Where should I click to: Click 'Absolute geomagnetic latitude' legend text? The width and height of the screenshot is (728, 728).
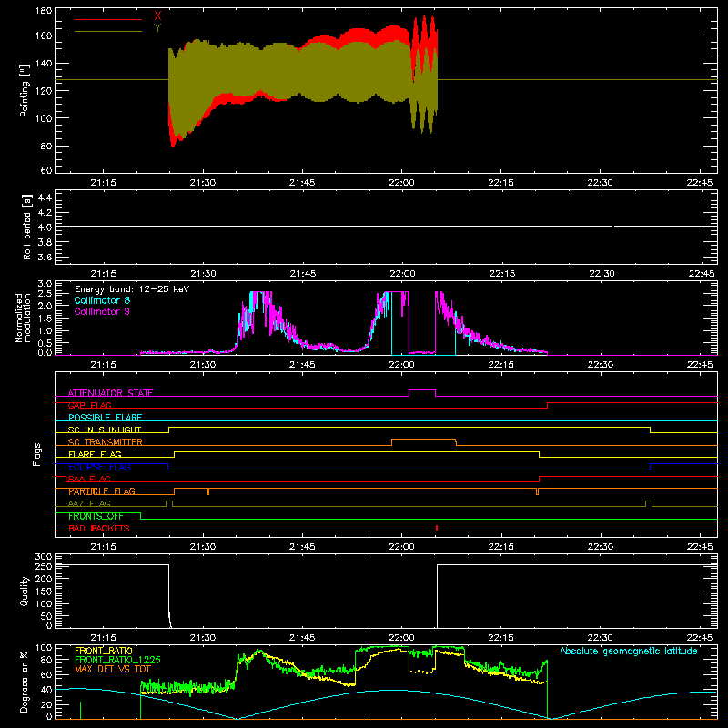[629, 651]
